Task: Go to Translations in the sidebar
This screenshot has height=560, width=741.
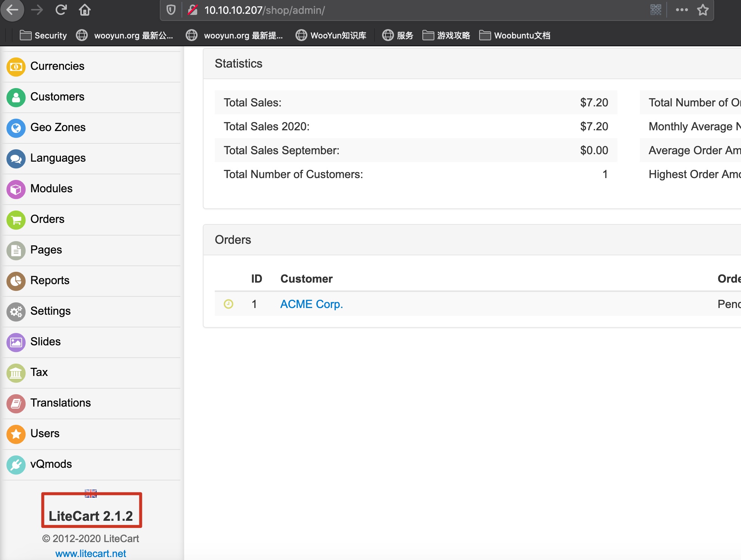Action: (61, 403)
